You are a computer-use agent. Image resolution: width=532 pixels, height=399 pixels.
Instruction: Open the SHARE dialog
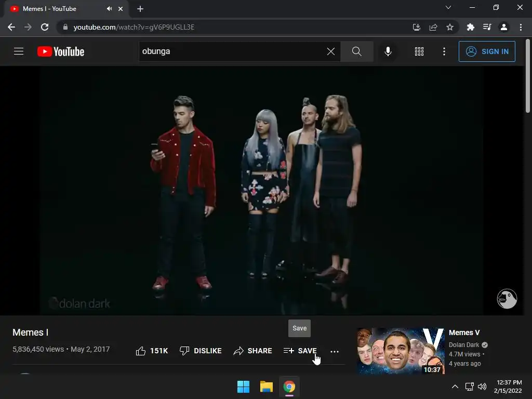252,351
